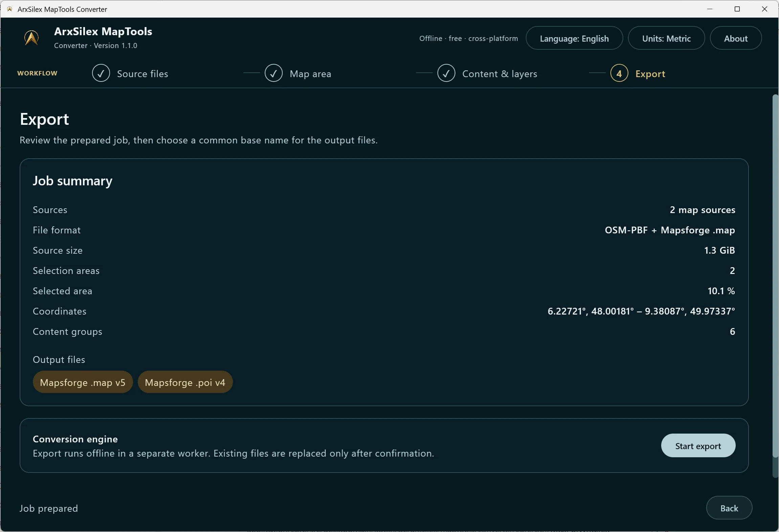The image size is (779, 532).
Task: Change the Units: Metric setting
Action: 666,38
